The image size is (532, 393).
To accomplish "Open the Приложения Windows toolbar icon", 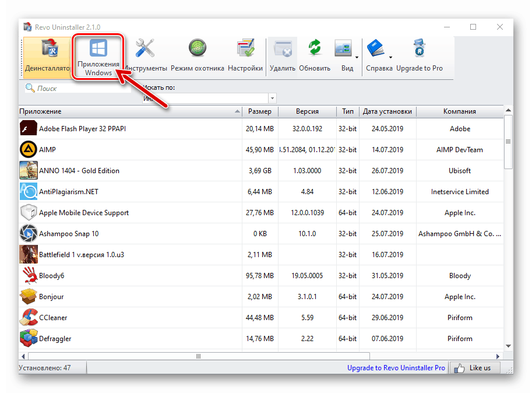I will (x=98, y=47).
